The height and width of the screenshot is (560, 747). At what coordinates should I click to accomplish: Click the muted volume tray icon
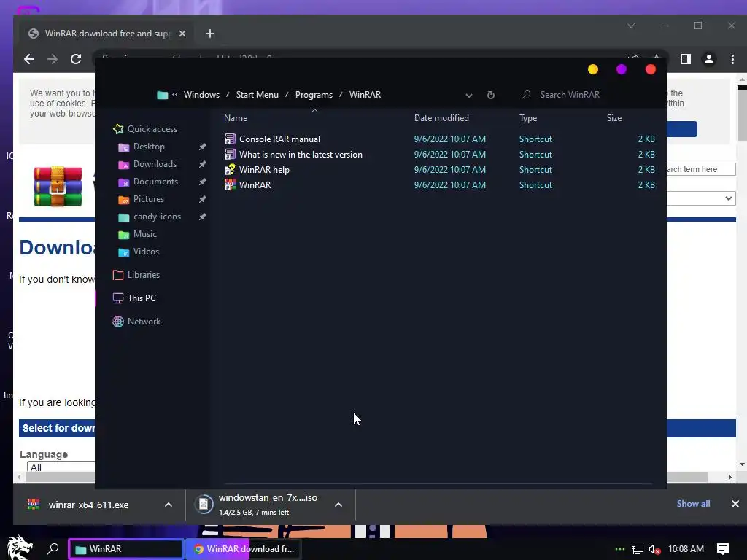(x=654, y=549)
